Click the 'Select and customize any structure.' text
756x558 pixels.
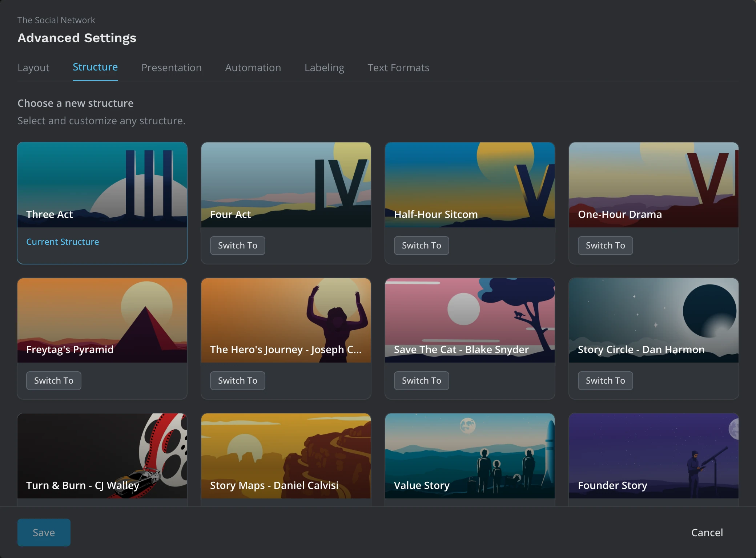(x=101, y=121)
